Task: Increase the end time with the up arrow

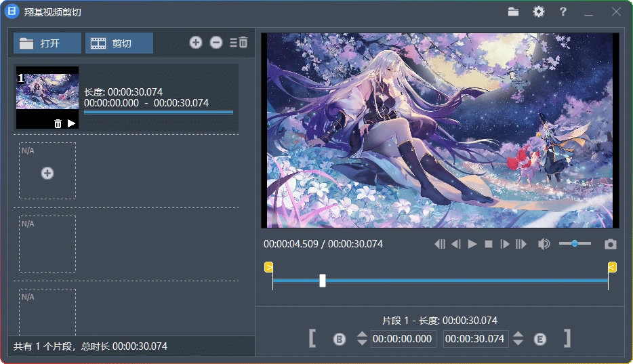Action: click(x=518, y=335)
